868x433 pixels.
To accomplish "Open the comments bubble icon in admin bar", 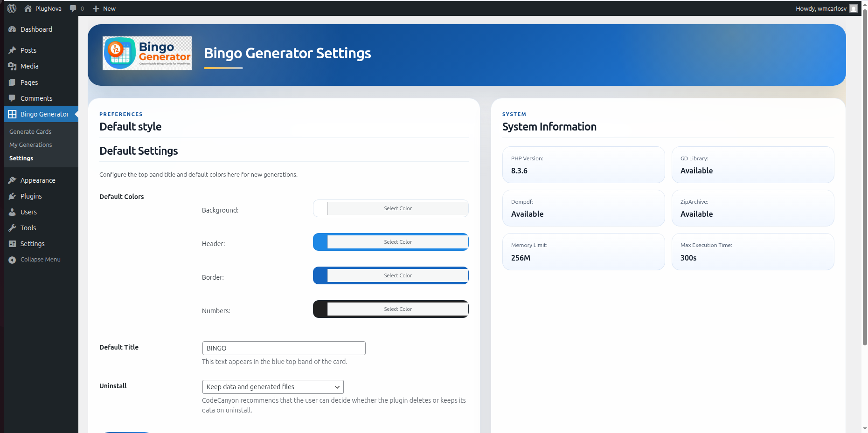I will click(x=73, y=8).
